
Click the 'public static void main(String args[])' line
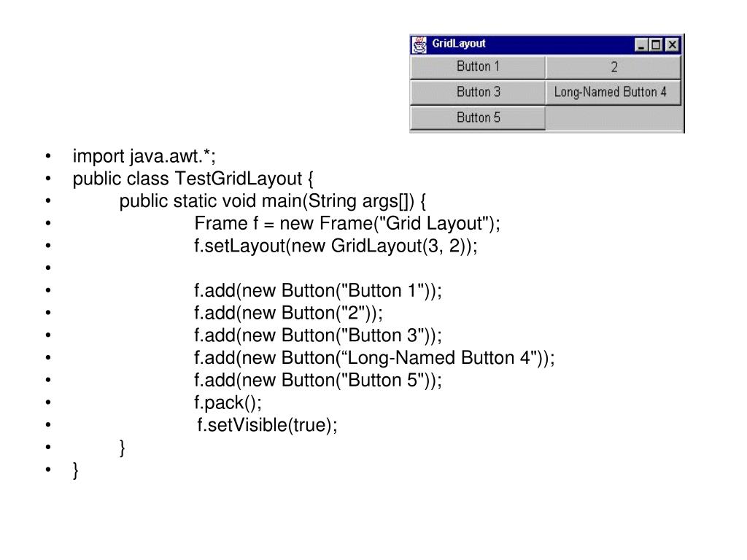[273, 201]
